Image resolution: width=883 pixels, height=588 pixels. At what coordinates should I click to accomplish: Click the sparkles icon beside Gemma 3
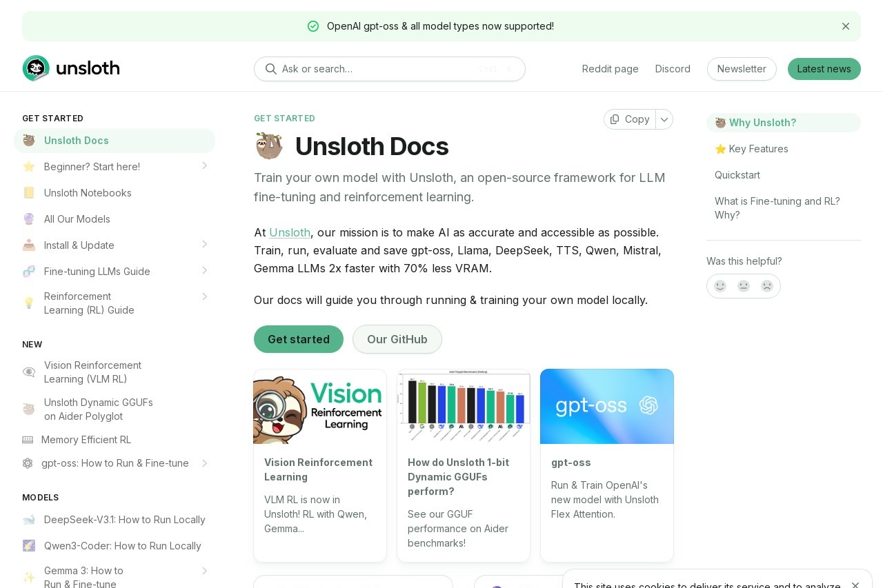point(29,578)
